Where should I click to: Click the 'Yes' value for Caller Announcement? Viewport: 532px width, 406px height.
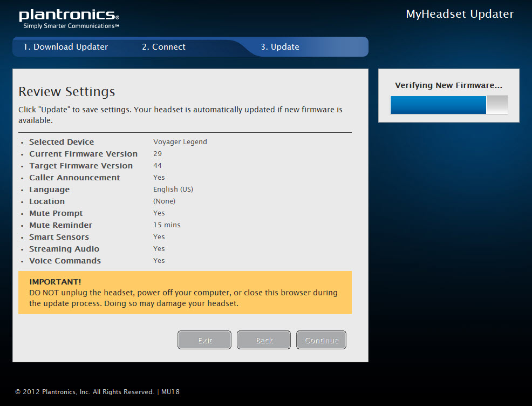[159, 178]
